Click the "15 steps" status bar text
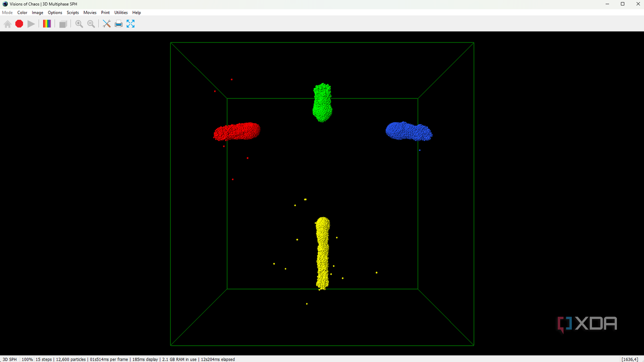The image size is (644, 362). pyautogui.click(x=43, y=359)
